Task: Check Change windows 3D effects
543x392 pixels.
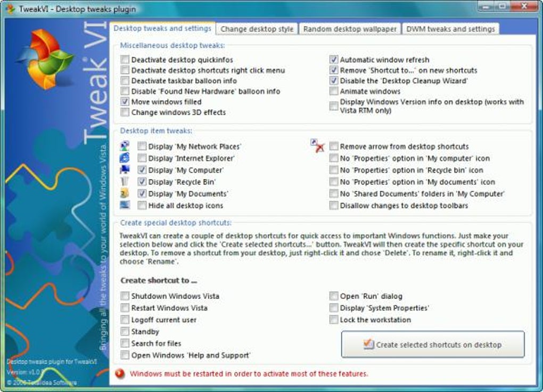Action: coord(125,112)
